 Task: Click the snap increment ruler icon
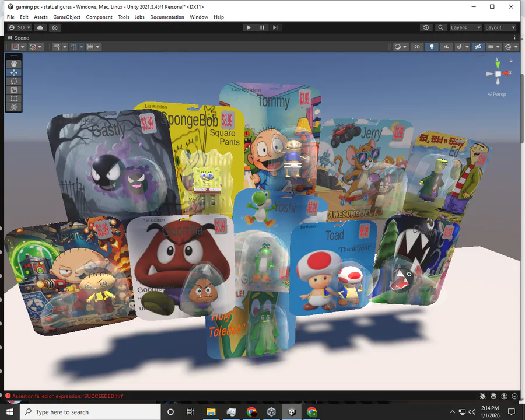coord(90,47)
